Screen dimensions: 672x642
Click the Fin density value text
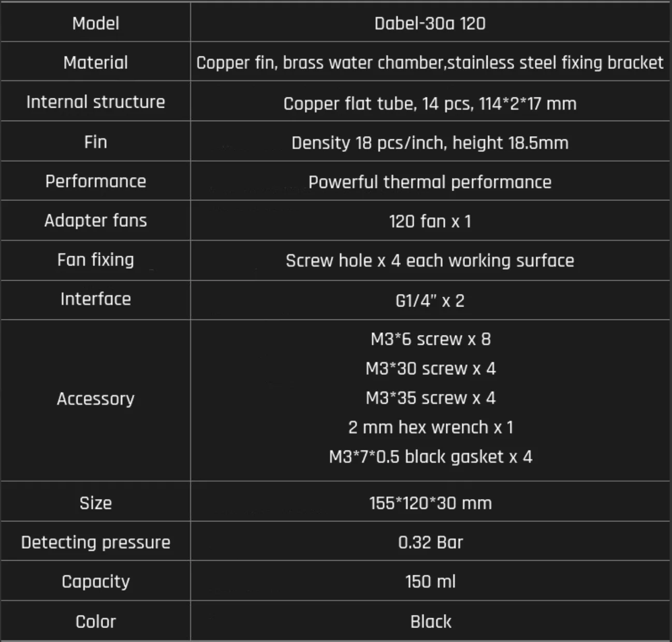click(430, 142)
